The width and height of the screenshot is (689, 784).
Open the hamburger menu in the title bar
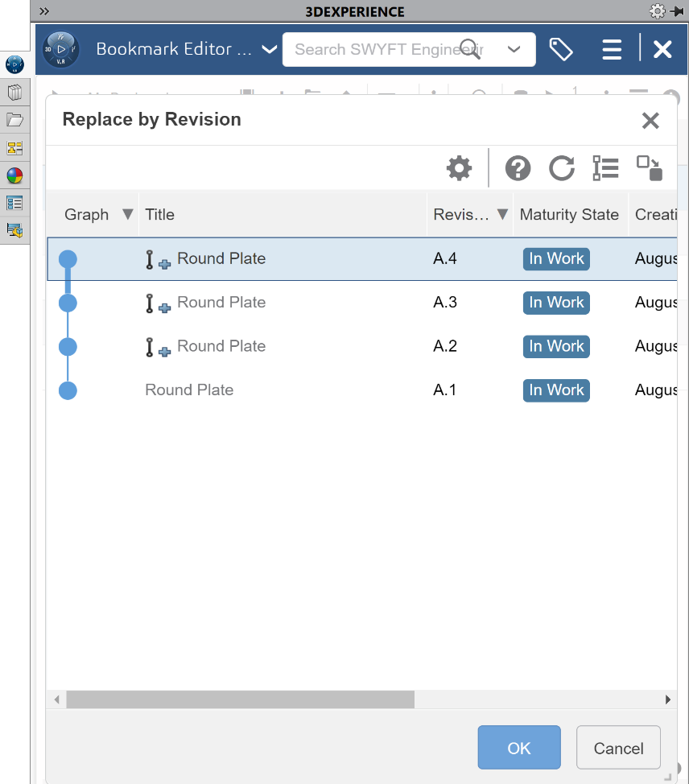pos(612,49)
